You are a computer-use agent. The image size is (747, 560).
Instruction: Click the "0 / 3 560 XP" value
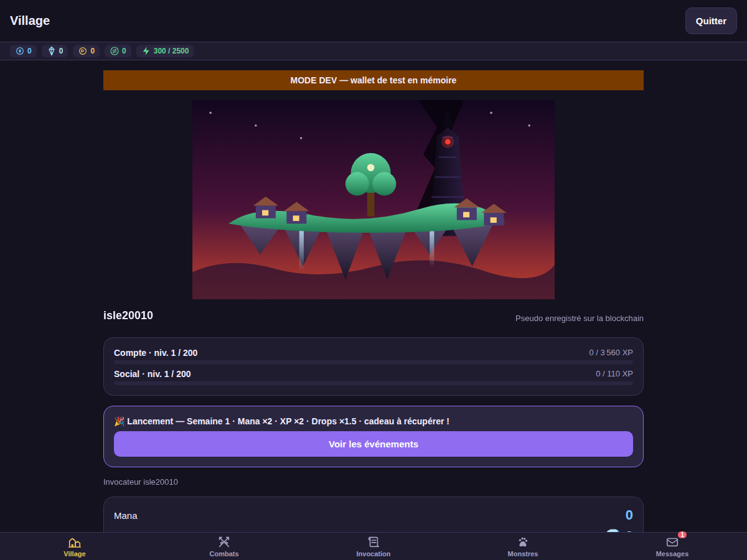tap(611, 353)
